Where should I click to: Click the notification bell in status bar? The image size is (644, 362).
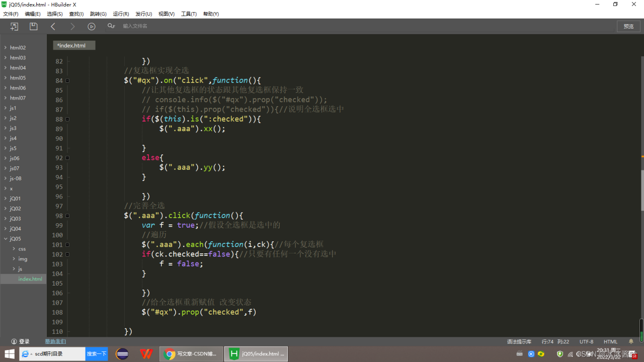click(x=631, y=341)
